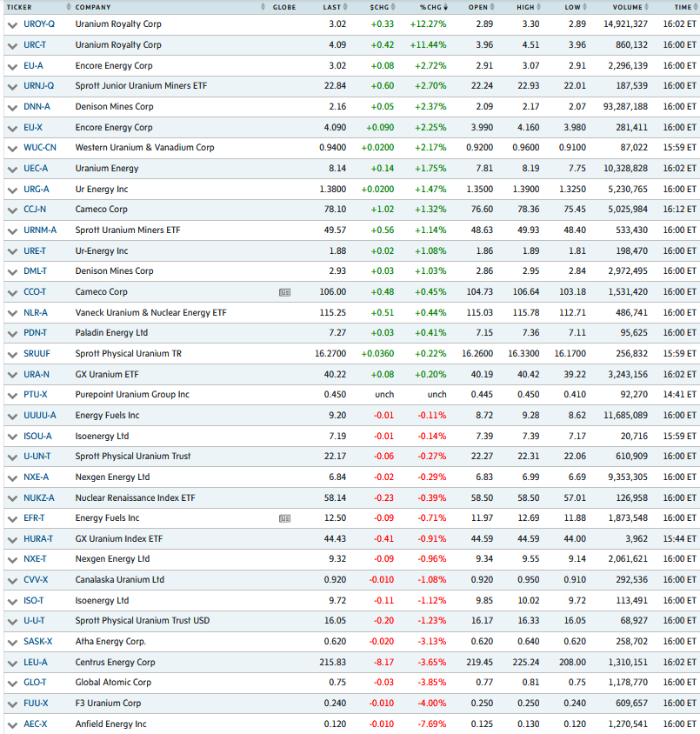Open the U-UN-T ticker link

point(37,456)
